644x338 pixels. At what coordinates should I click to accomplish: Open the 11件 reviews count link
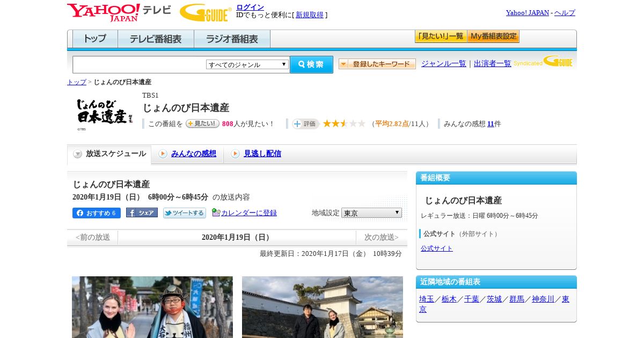491,124
